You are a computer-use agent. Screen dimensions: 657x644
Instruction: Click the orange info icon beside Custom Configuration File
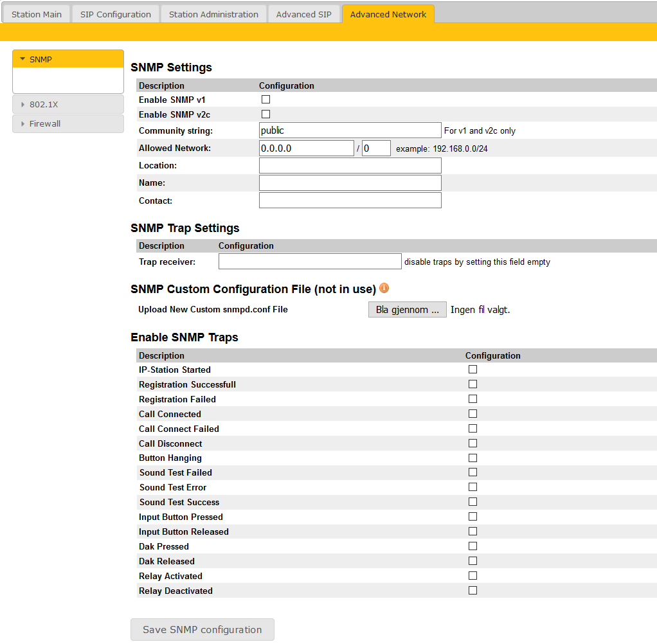[x=384, y=289]
